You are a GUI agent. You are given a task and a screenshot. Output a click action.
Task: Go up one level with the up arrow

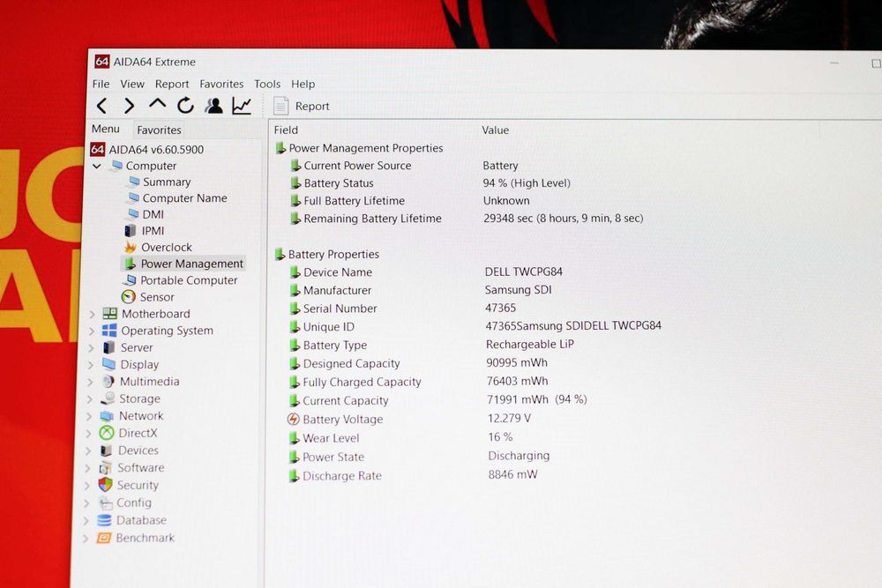158,104
